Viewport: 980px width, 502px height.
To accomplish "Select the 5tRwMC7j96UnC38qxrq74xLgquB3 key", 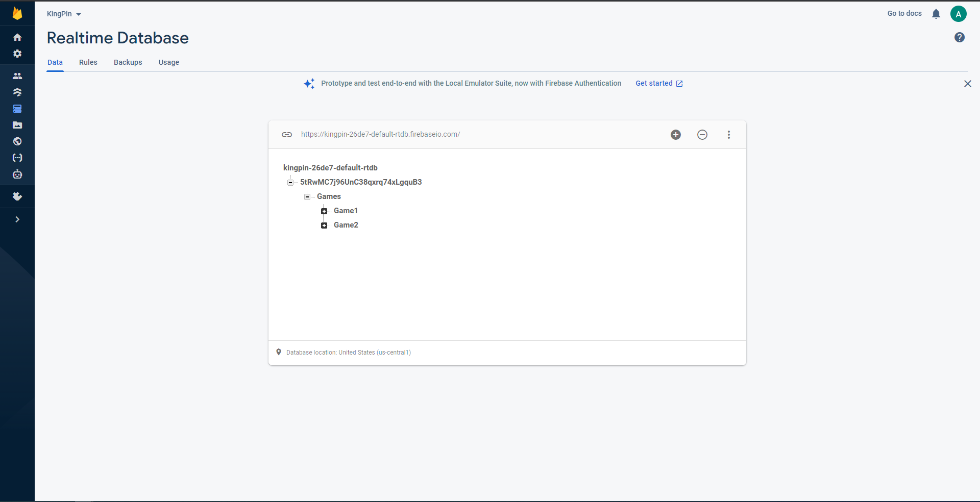I will pyautogui.click(x=361, y=182).
